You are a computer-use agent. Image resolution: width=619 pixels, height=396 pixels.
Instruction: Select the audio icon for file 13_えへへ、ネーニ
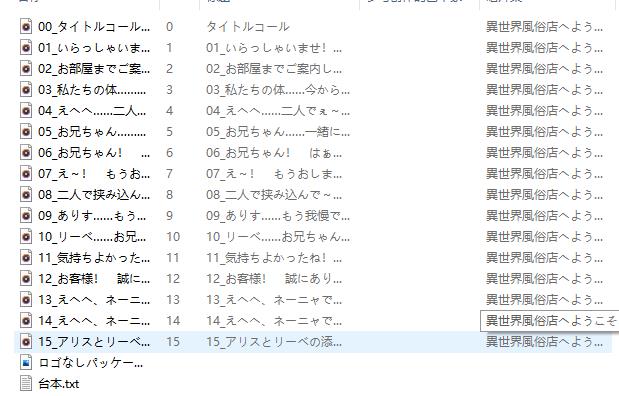(x=26, y=299)
